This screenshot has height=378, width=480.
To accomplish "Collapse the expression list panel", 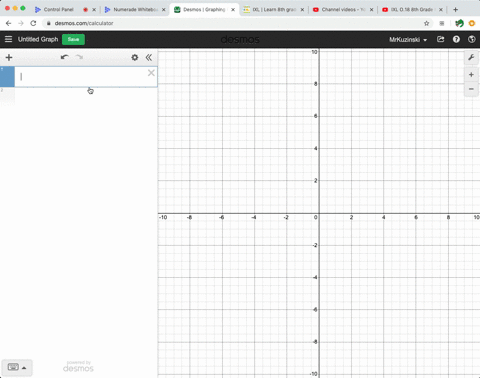I will 149,57.
